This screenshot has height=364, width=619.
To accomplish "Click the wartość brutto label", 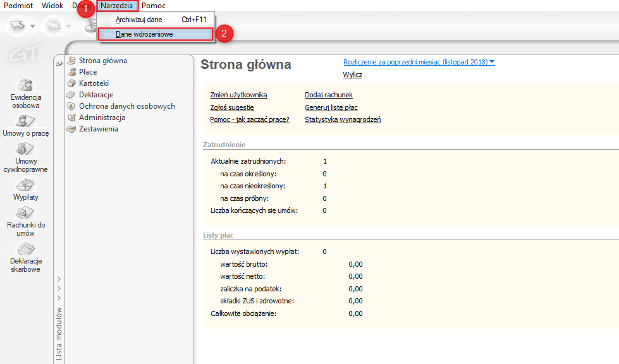I will 243,264.
